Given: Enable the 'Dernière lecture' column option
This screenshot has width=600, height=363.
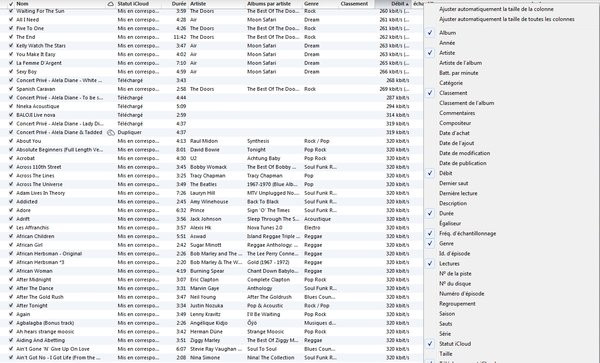Looking at the screenshot, I should pos(458,193).
